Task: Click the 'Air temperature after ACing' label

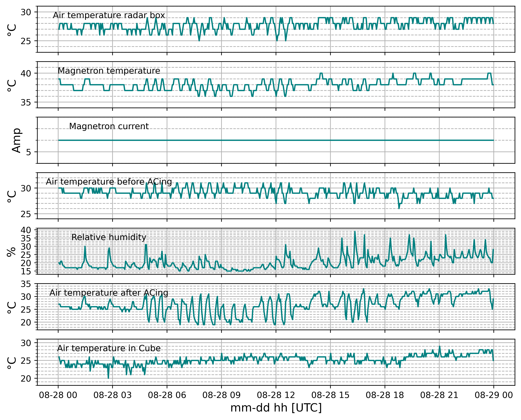Action: coord(109,293)
